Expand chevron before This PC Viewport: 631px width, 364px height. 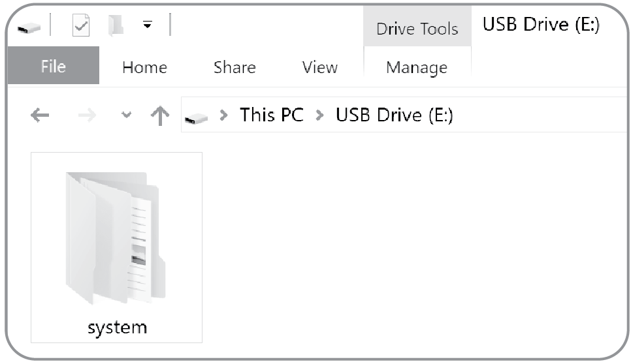coord(224,115)
